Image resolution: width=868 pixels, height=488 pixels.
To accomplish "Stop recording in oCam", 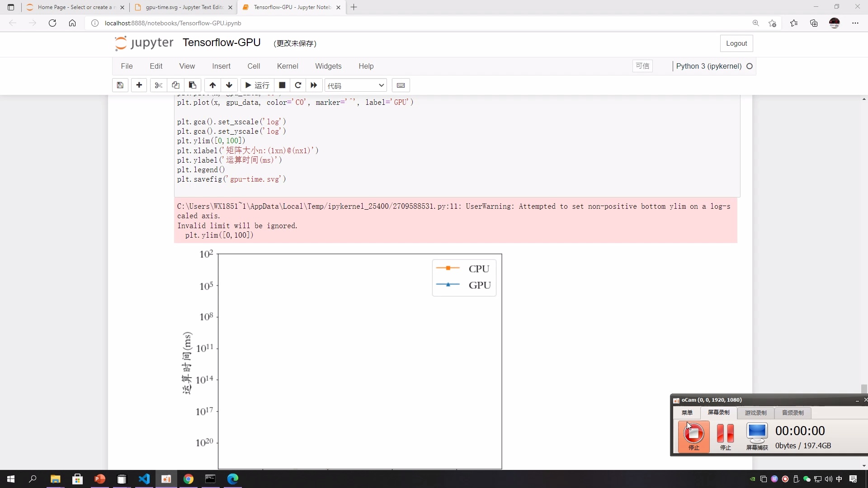I will coord(693,435).
